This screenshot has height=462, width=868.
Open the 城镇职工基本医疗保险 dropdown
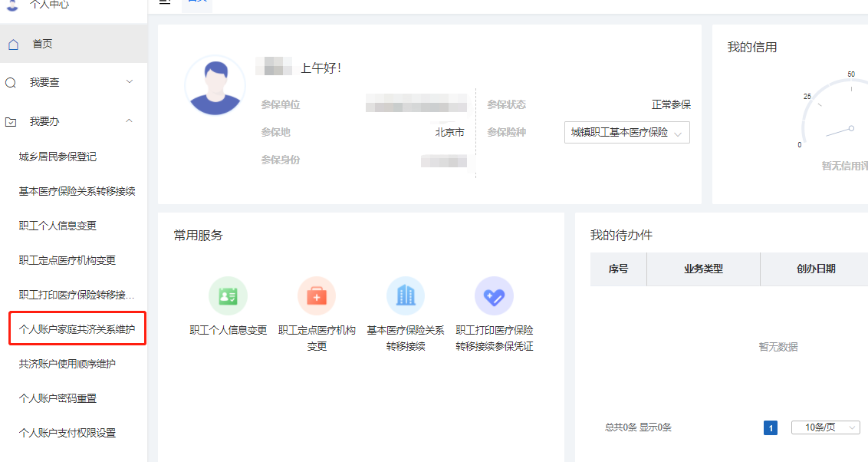(x=626, y=132)
